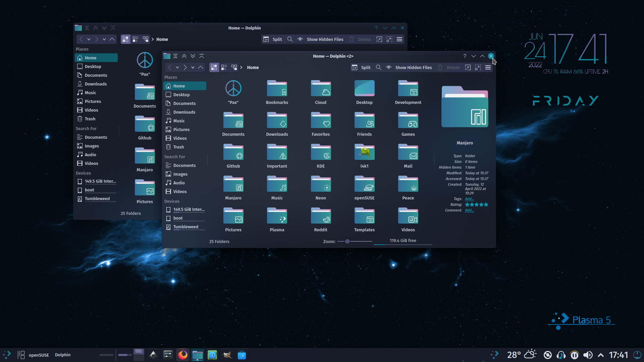The height and width of the screenshot is (362, 644).
Task: Expand breadcrumb chevron in back Dolphin window
Action: click(153, 39)
